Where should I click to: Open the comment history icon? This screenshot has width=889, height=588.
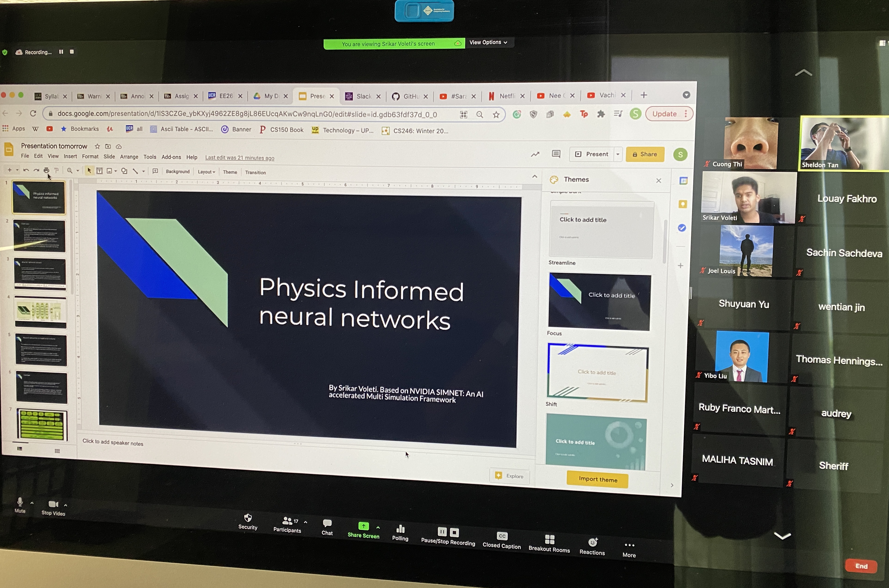click(556, 154)
